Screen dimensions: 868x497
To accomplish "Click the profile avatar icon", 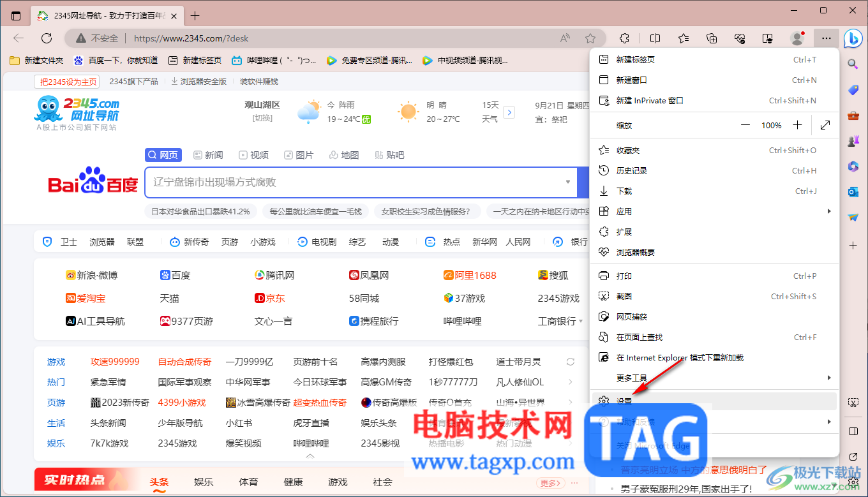I will pos(797,38).
